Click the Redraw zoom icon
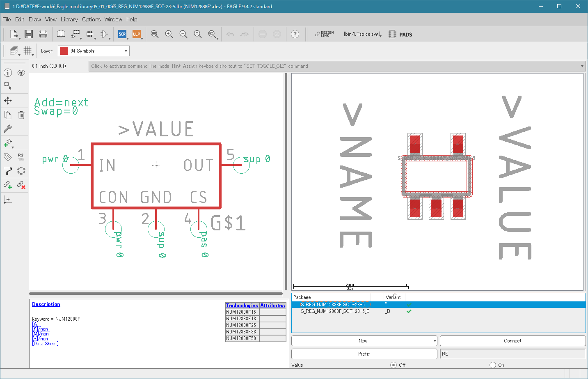 click(198, 34)
